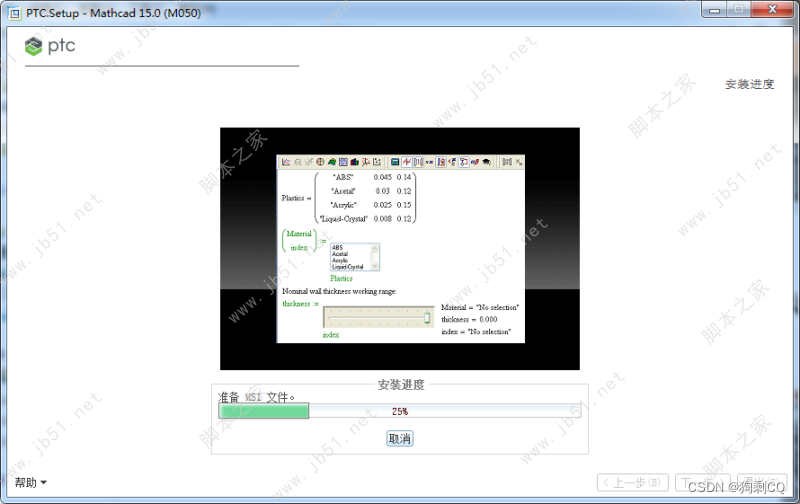
Task: Click the PTC logo in the header
Action: click(x=50, y=46)
